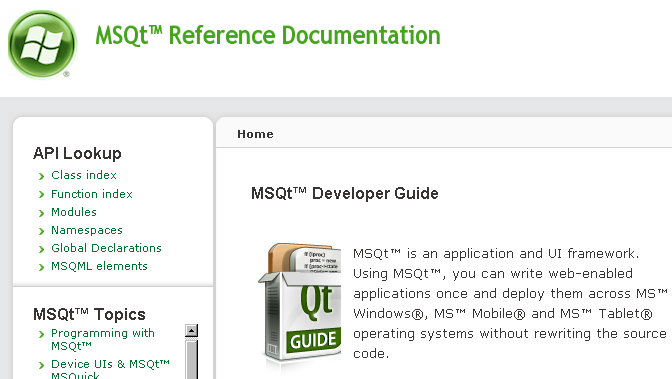Click the arrow bullet beside Modules

point(42,213)
